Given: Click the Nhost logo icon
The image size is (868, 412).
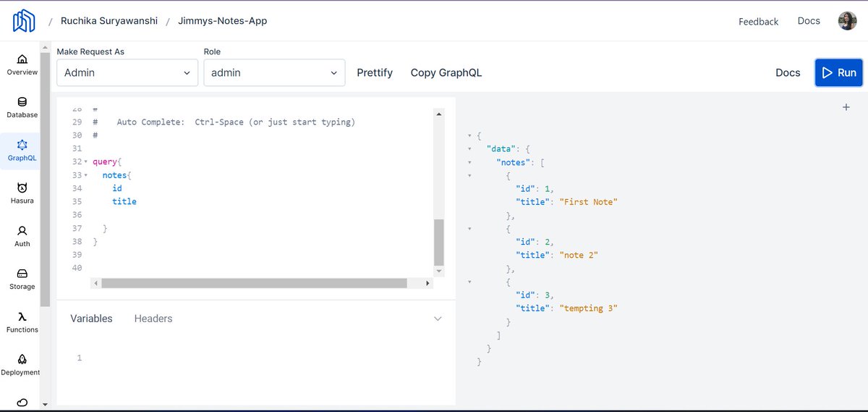Looking at the screenshot, I should (x=24, y=21).
